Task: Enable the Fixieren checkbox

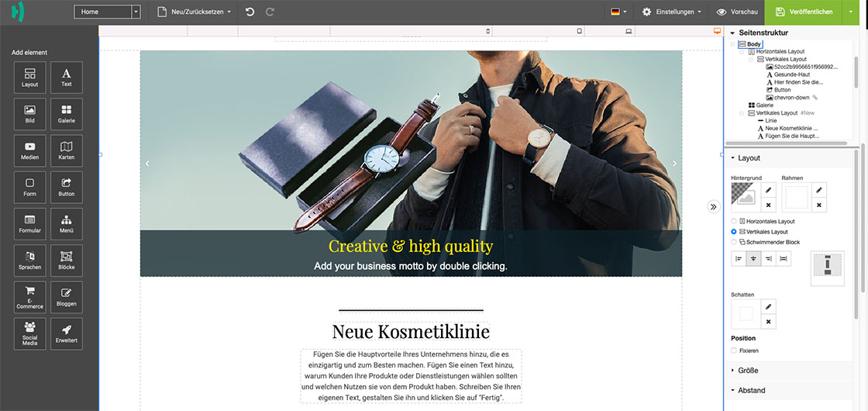Action: pyautogui.click(x=734, y=351)
